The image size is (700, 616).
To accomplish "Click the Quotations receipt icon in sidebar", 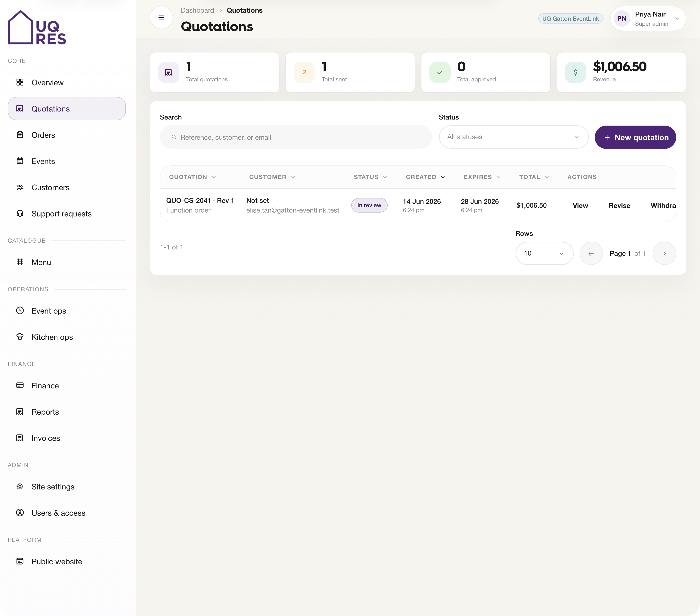I will point(20,109).
